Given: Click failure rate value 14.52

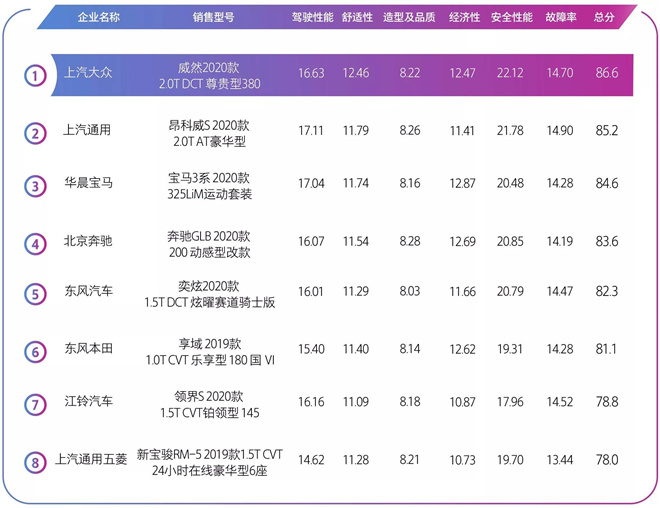Looking at the screenshot, I should (x=560, y=402).
